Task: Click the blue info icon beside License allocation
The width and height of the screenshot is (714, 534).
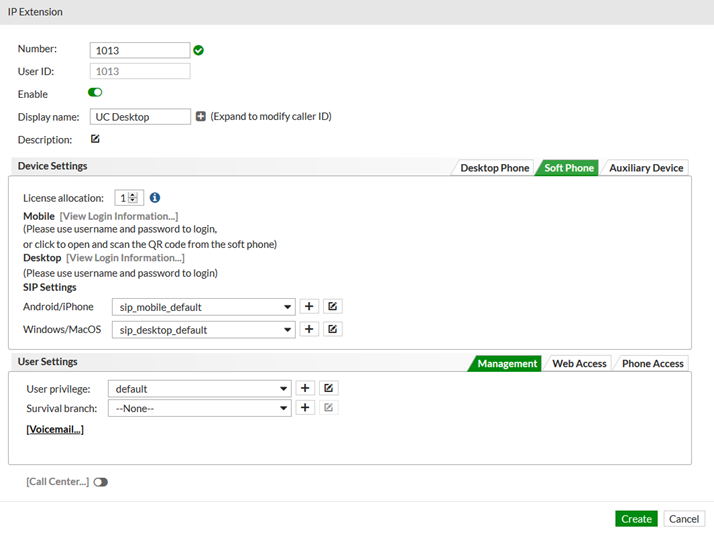Action: [x=155, y=198]
